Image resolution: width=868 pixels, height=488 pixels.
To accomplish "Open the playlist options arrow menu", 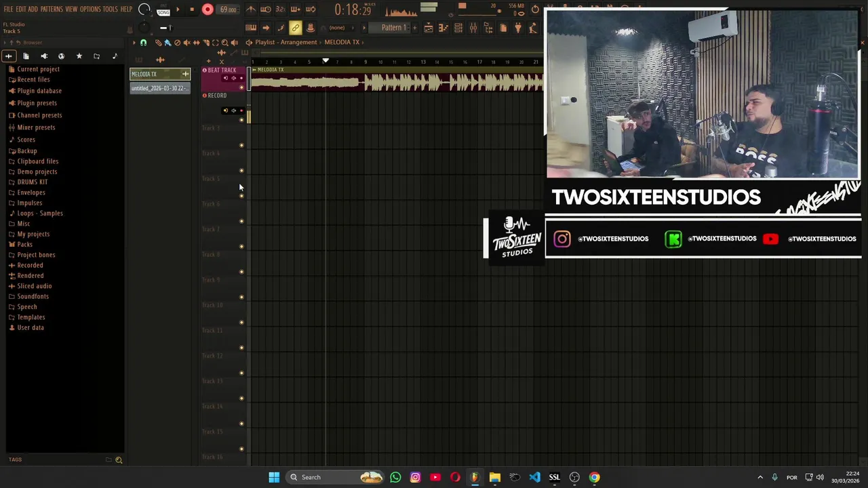I will 134,43.
